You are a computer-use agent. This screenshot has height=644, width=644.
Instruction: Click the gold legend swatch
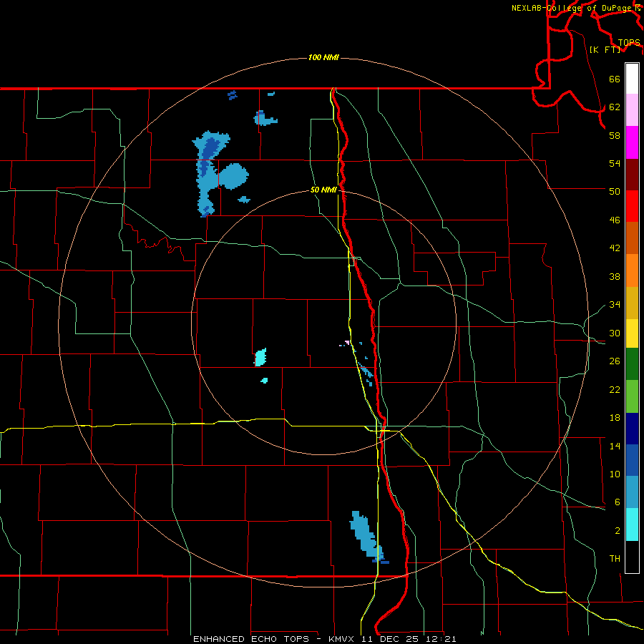click(632, 303)
